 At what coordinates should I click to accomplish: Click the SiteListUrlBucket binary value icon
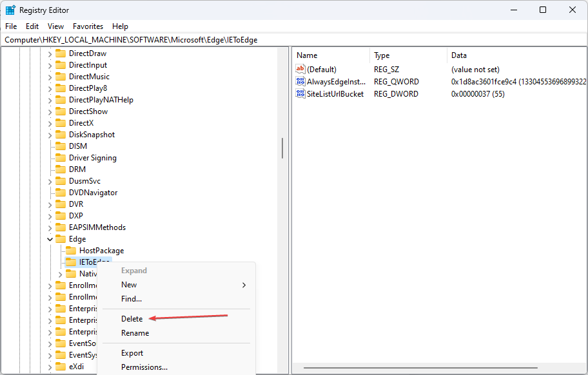[x=300, y=94]
